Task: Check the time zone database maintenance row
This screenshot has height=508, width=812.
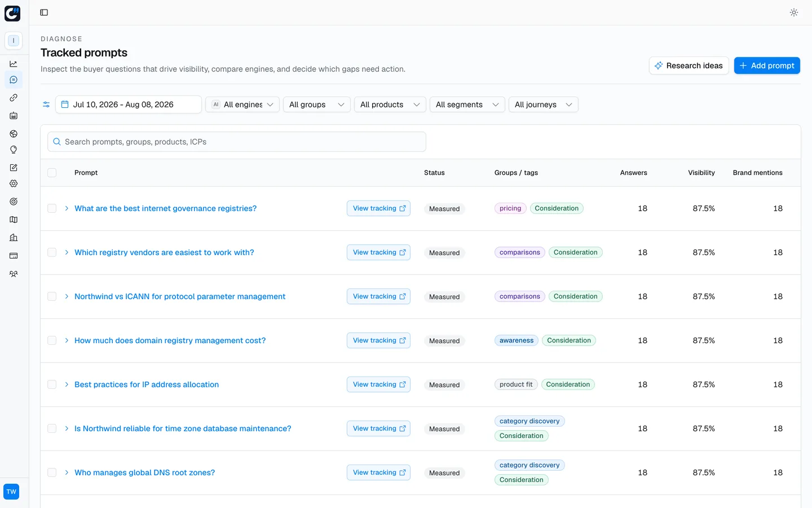Action: click(x=52, y=428)
